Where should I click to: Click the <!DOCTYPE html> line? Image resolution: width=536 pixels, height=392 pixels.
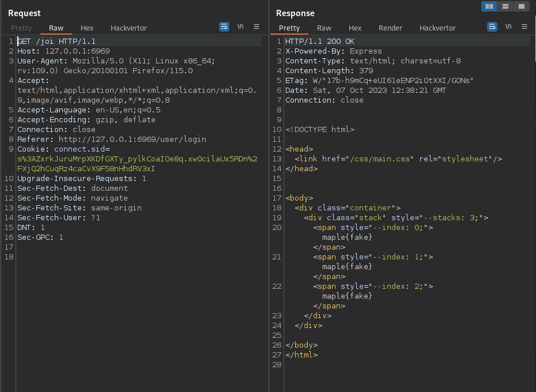pyautogui.click(x=320, y=130)
